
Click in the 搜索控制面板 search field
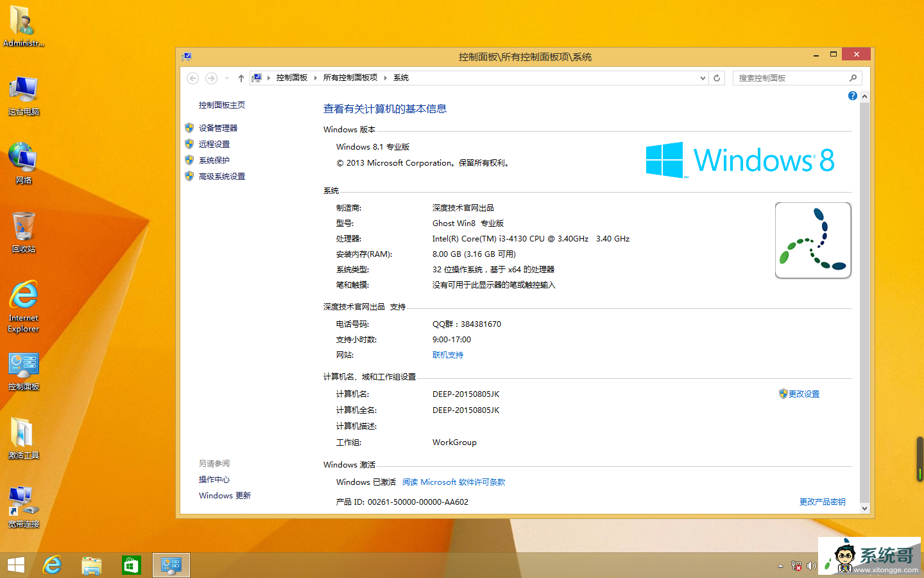tap(791, 78)
